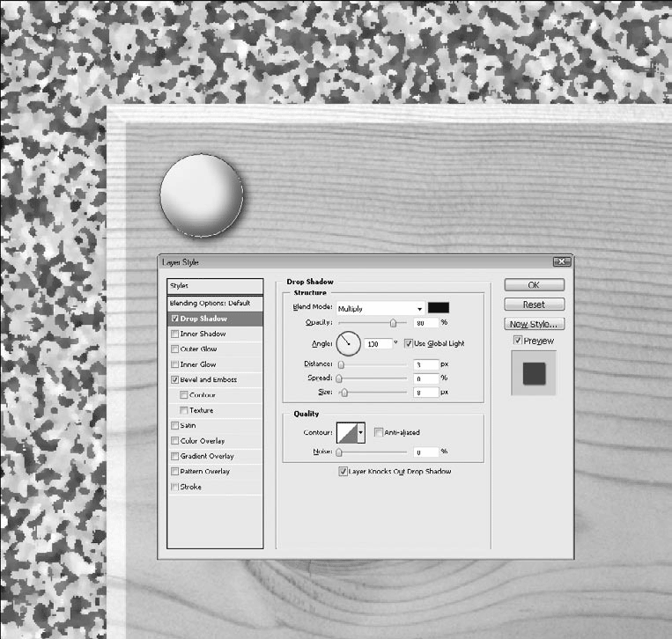
Task: Click the layer style preview thumbnail
Action: 534,373
